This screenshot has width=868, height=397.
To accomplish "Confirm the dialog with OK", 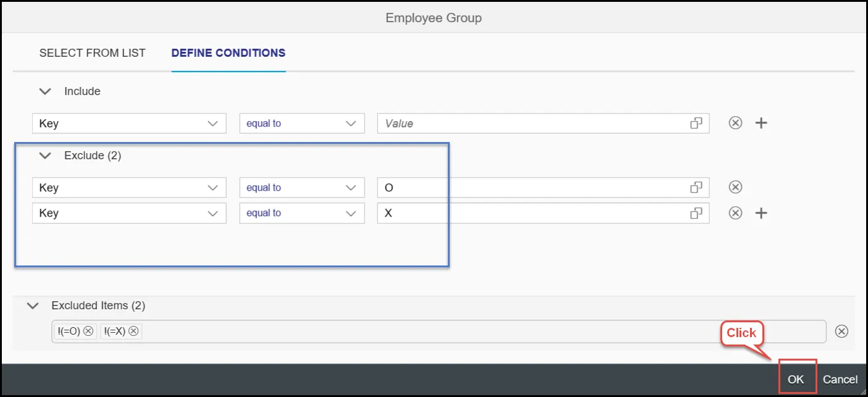I will coord(796,380).
